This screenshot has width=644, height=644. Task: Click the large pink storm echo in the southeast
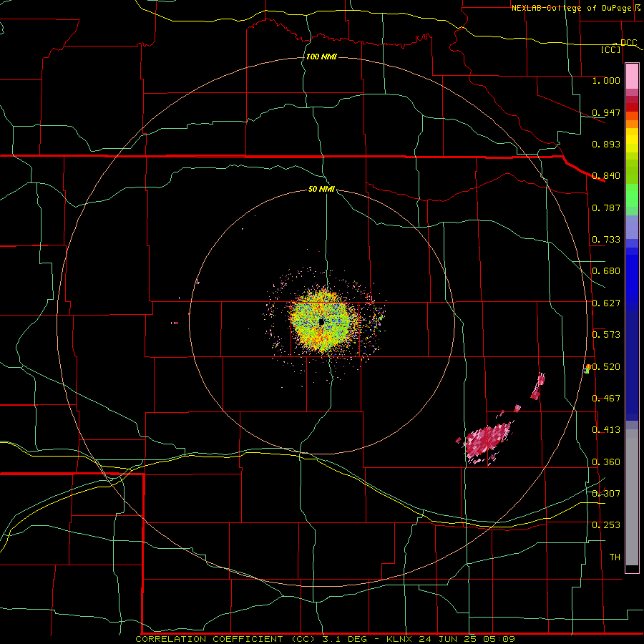(487, 443)
